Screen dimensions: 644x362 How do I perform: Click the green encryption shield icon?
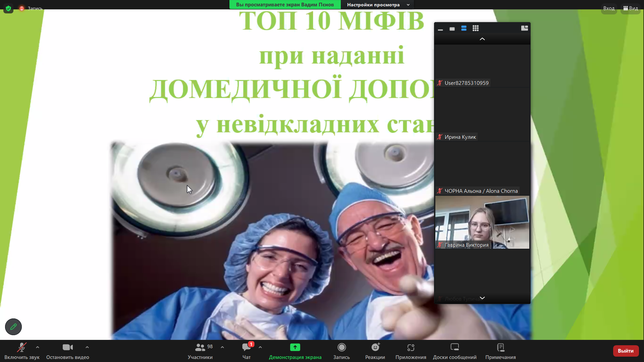tap(8, 8)
